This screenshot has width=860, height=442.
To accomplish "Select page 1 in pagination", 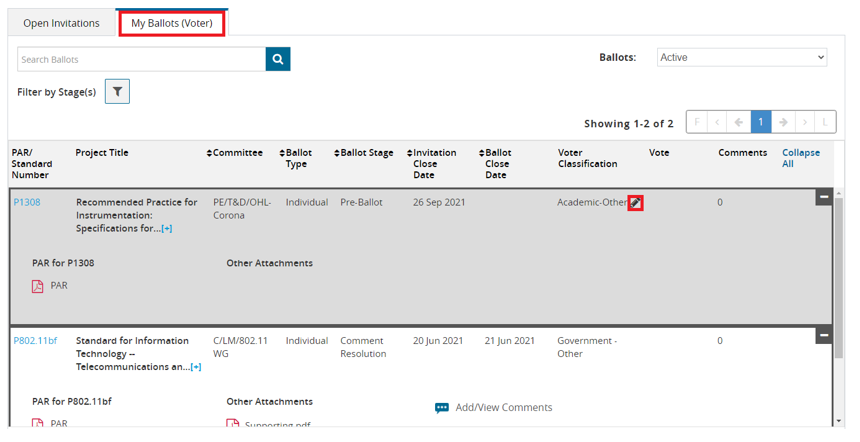I will click(x=761, y=122).
